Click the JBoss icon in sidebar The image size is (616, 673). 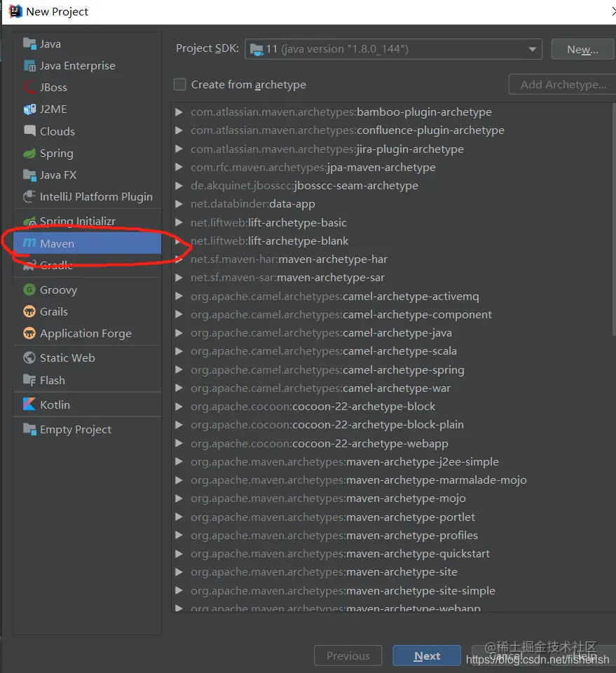[29, 87]
